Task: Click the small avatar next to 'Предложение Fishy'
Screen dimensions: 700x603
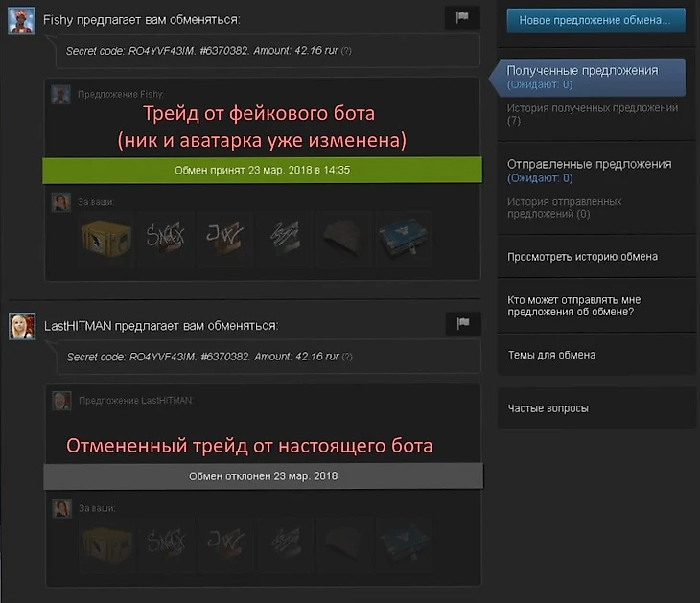Action: [x=60, y=95]
